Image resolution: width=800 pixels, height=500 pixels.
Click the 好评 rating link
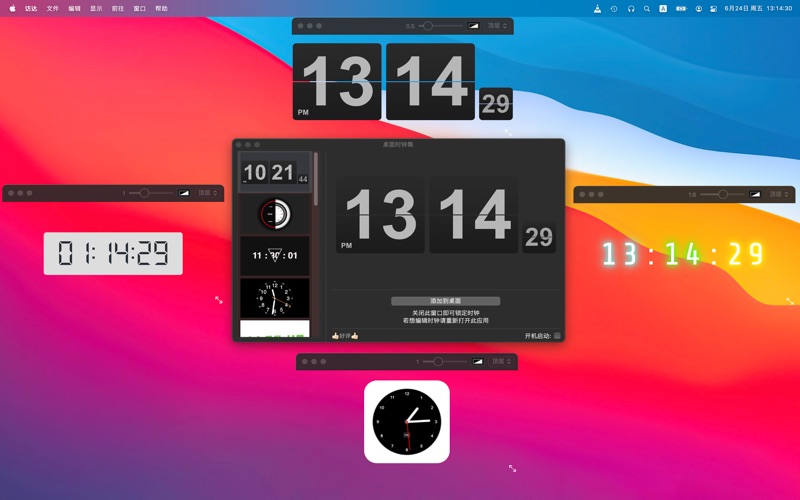345,335
